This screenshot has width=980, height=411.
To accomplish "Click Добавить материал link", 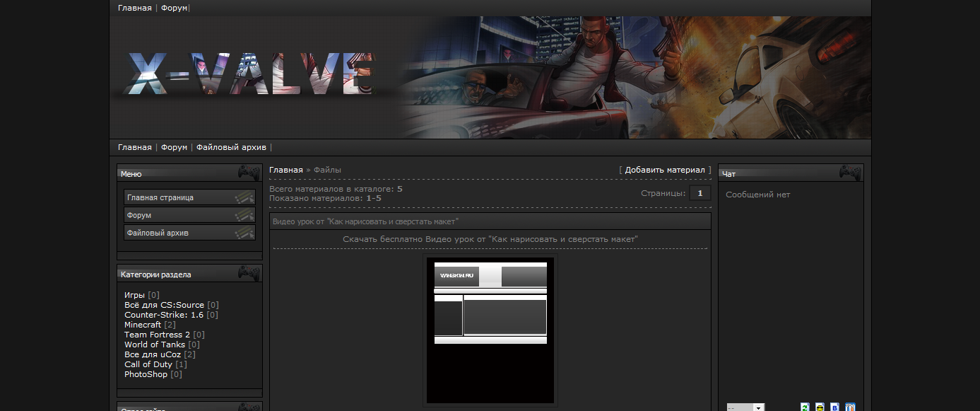I will coord(665,170).
